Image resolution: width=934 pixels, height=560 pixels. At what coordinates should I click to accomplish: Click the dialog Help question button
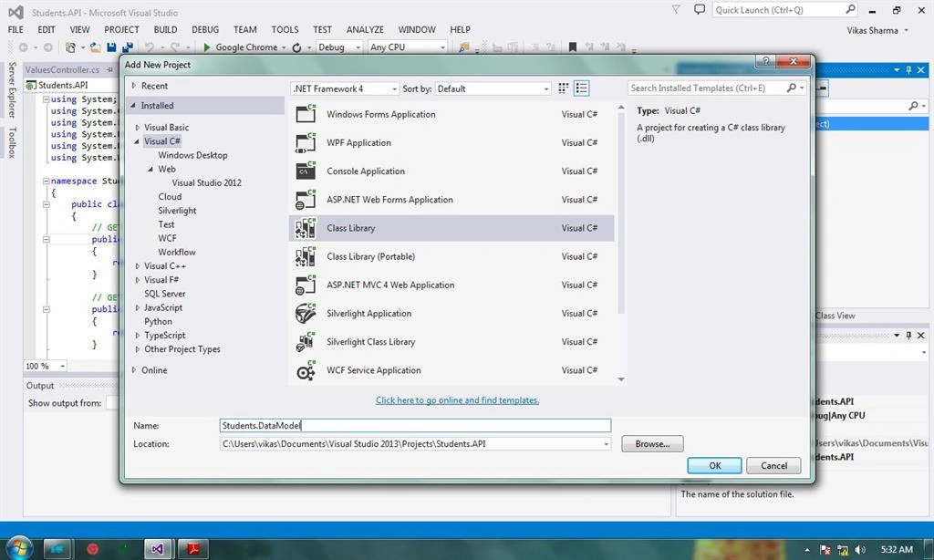[766, 61]
